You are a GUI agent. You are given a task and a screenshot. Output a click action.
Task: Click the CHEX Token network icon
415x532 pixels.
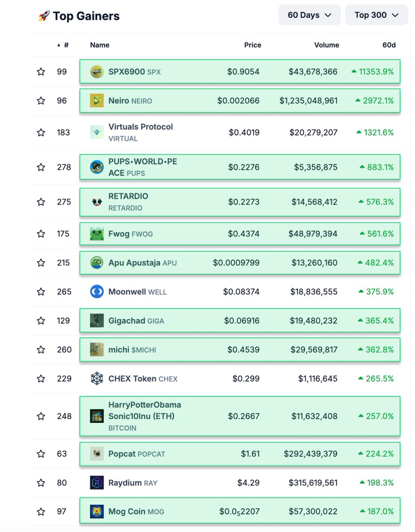[x=97, y=378]
